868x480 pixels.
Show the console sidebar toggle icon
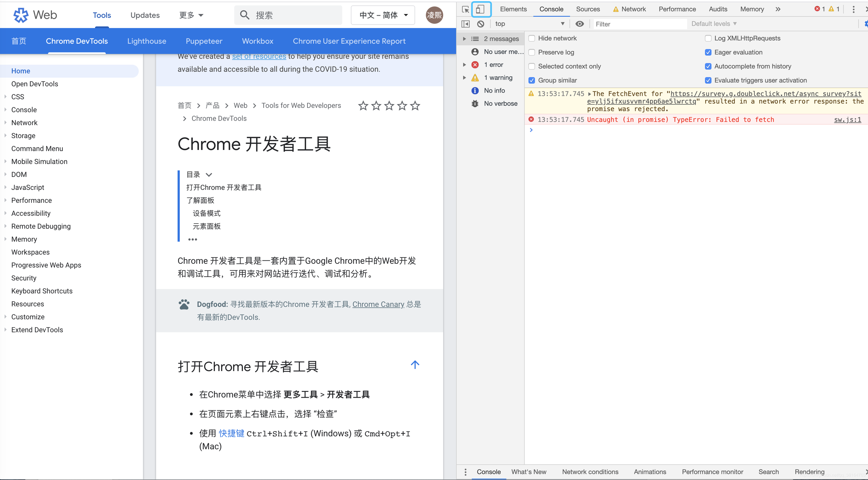465,24
